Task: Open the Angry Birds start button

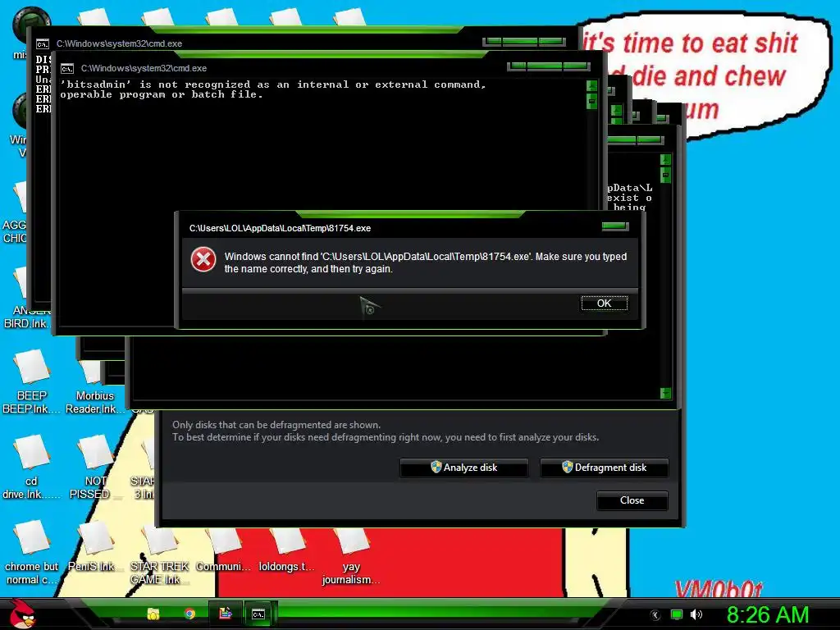Action: pos(23,614)
